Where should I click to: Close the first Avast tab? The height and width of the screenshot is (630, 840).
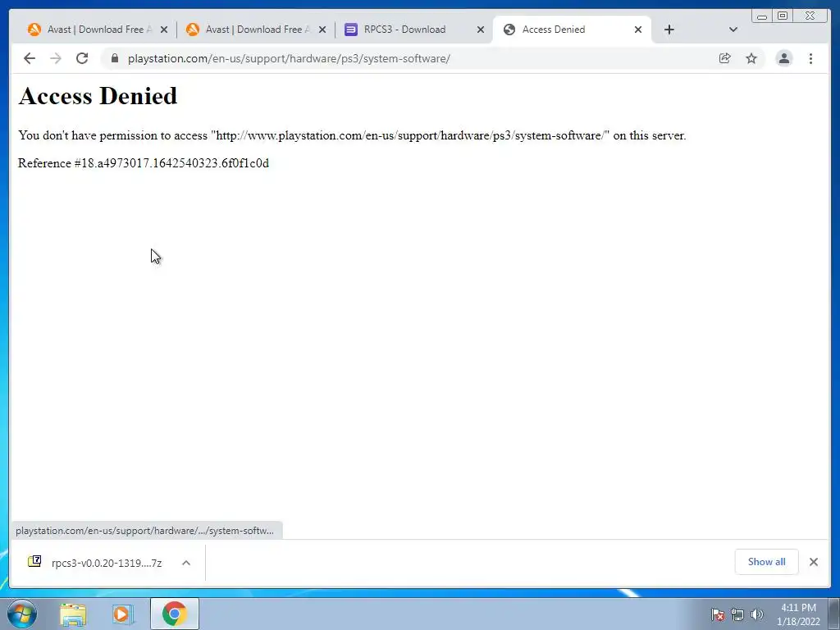pos(164,30)
